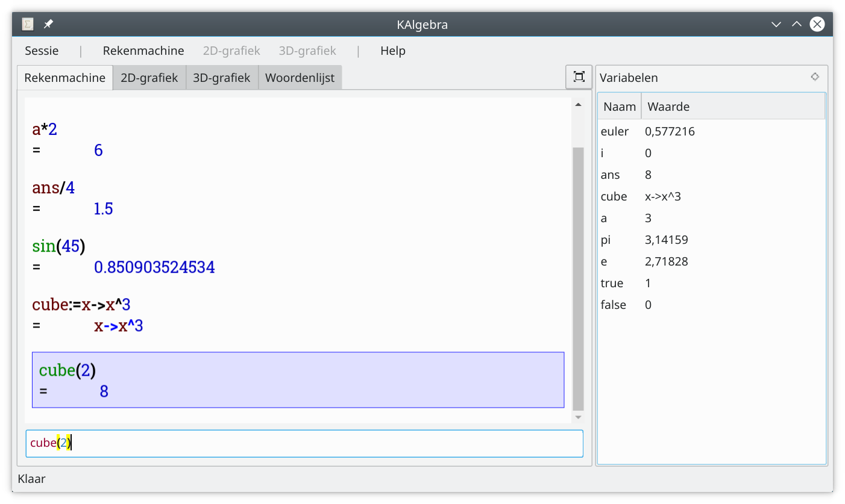Click the console vertical scrollbar handle

pyautogui.click(x=578, y=278)
